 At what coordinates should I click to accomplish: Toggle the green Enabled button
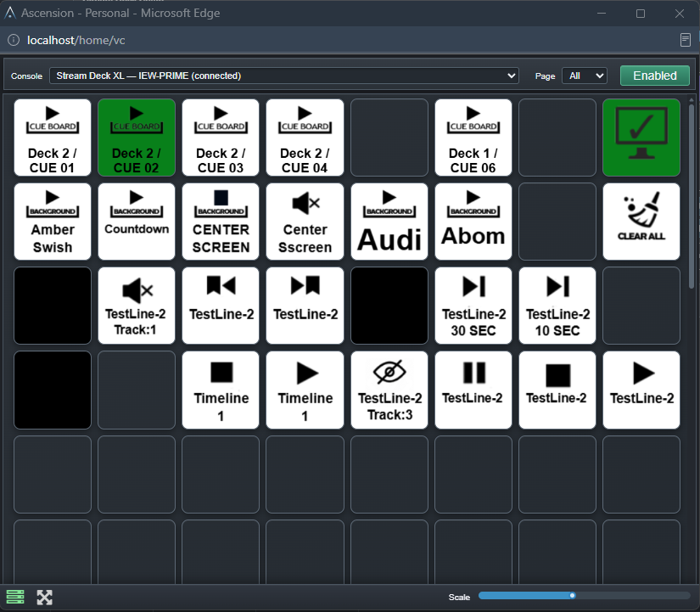655,76
